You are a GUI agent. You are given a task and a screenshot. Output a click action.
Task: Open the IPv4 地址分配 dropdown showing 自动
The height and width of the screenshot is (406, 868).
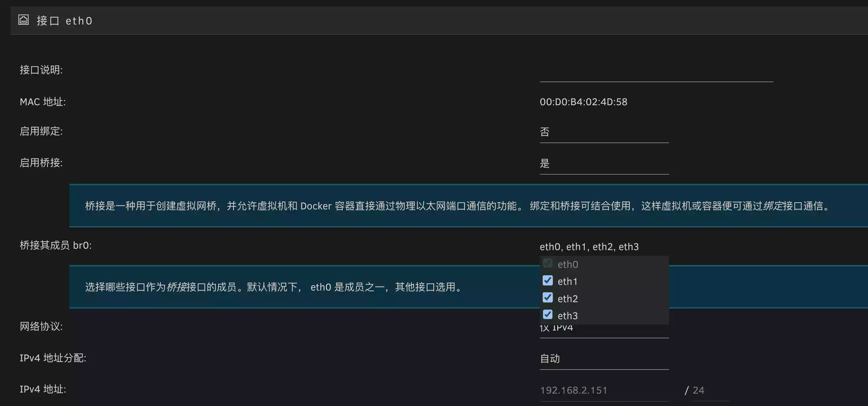pyautogui.click(x=604, y=359)
